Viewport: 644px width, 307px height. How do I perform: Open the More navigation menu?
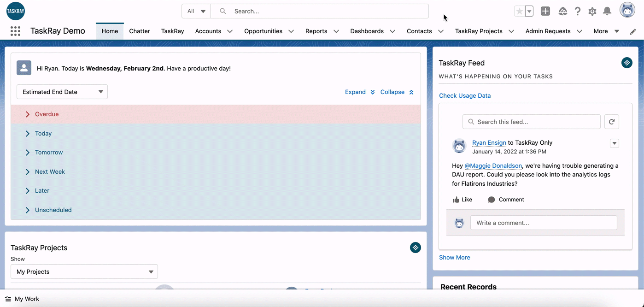click(606, 31)
